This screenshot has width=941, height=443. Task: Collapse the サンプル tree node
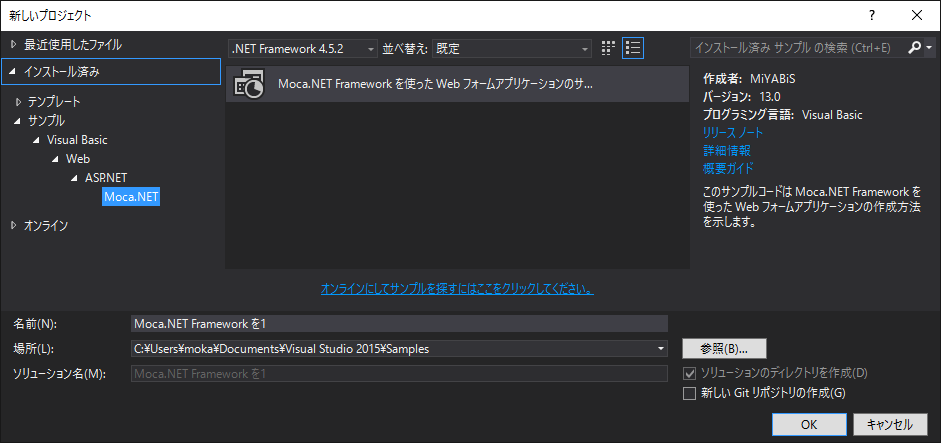pyautogui.click(x=17, y=121)
